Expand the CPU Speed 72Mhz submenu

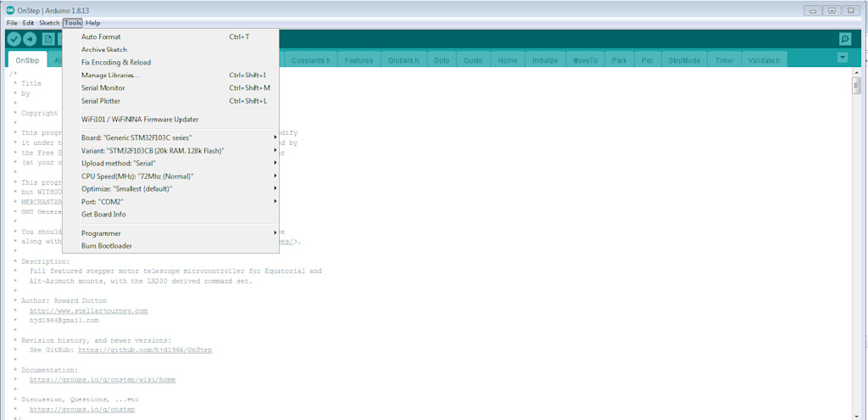pyautogui.click(x=170, y=176)
